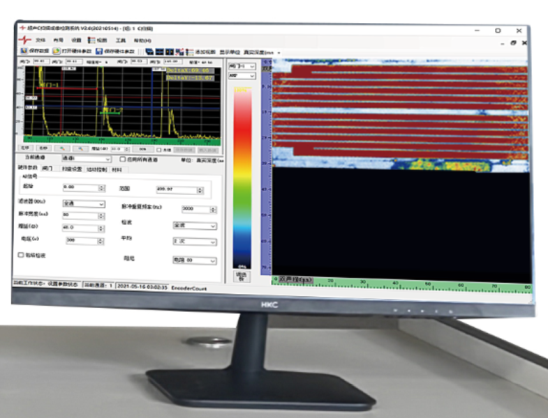Switch to the 硬件参数 hardware parameters tab
548x418 pixels.
tap(28, 168)
